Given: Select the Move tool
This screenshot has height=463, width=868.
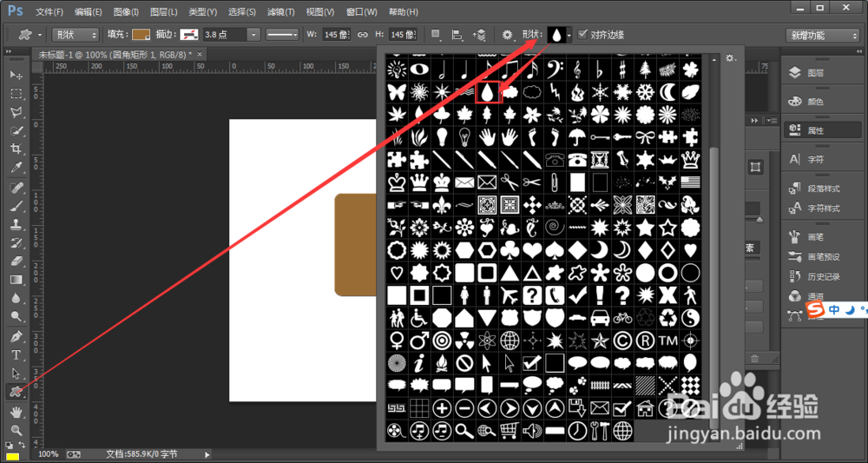Looking at the screenshot, I should pyautogui.click(x=16, y=76).
